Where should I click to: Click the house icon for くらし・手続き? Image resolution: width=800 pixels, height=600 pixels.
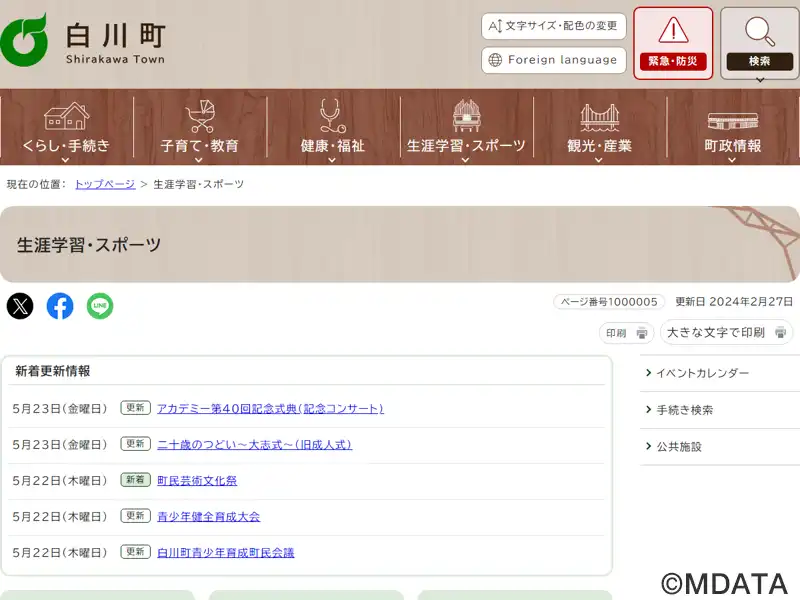[x=66, y=116]
